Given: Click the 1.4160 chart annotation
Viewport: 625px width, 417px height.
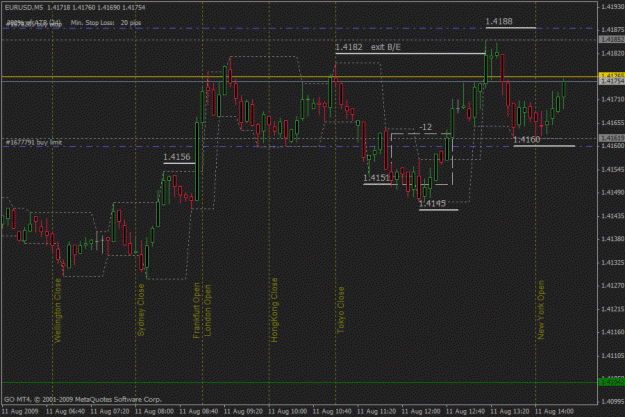Looking at the screenshot, I should pos(527,140).
